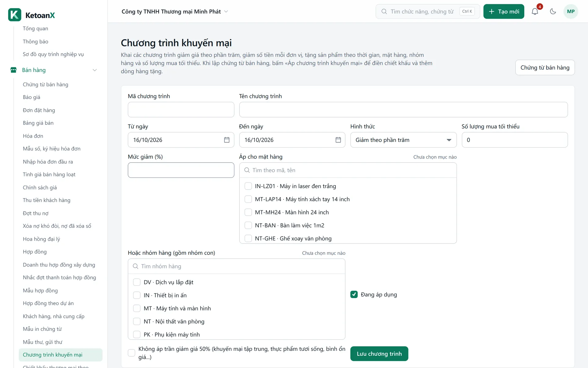Click the Bán hàng store icon
Image resolution: width=588 pixels, height=368 pixels.
(13, 70)
